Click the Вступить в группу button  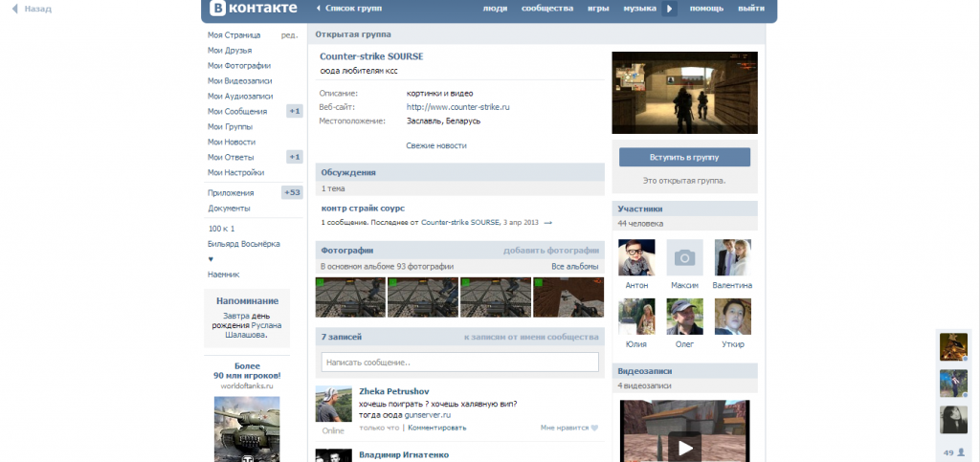coord(684,156)
